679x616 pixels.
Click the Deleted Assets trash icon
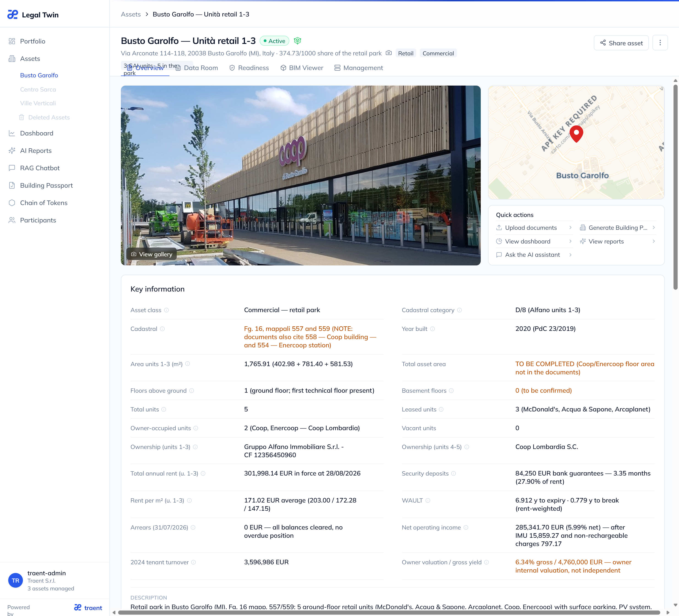[22, 117]
